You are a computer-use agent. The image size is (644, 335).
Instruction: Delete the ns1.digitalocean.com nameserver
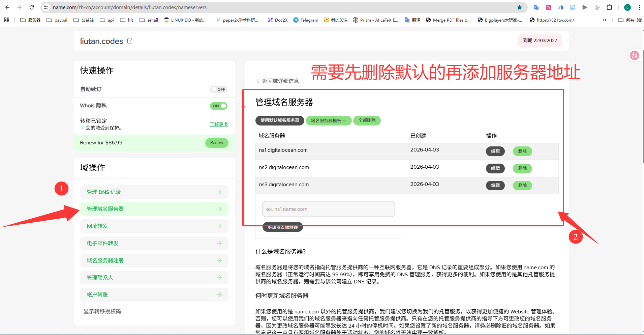coord(522,151)
